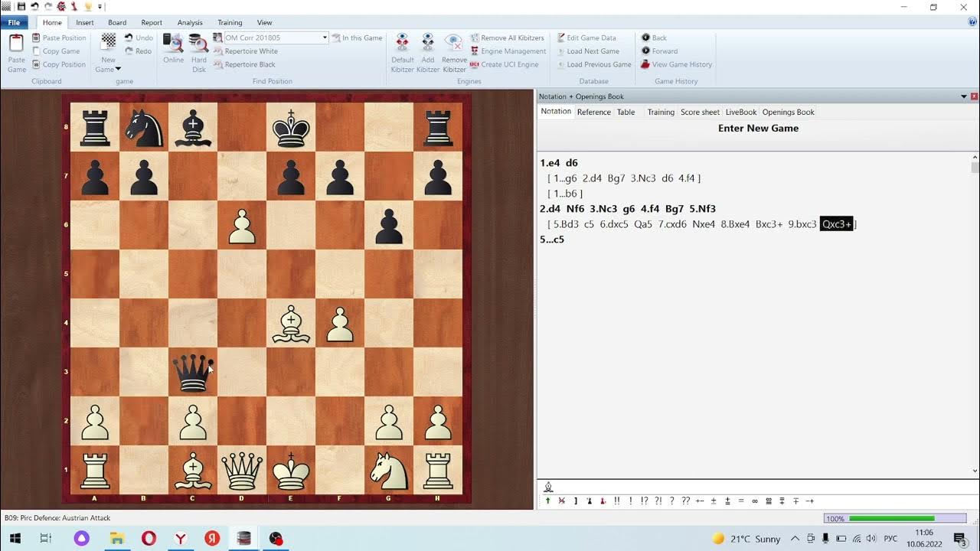Click the 100% zoom slider bar
This screenshot has width=980, height=551.
894,518
